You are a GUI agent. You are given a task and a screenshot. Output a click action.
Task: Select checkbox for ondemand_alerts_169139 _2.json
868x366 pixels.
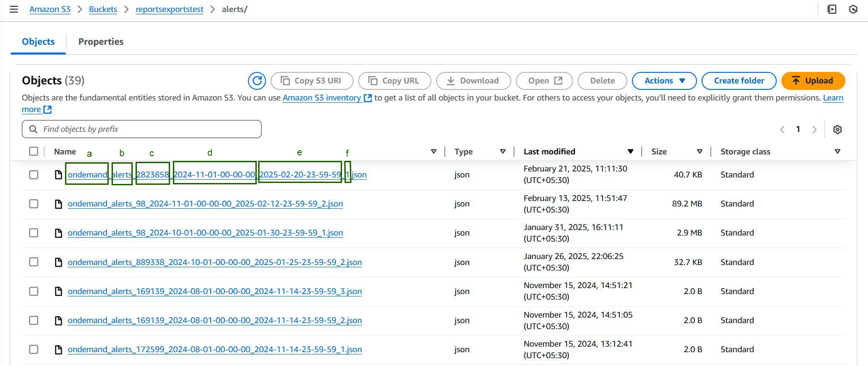[x=34, y=320]
